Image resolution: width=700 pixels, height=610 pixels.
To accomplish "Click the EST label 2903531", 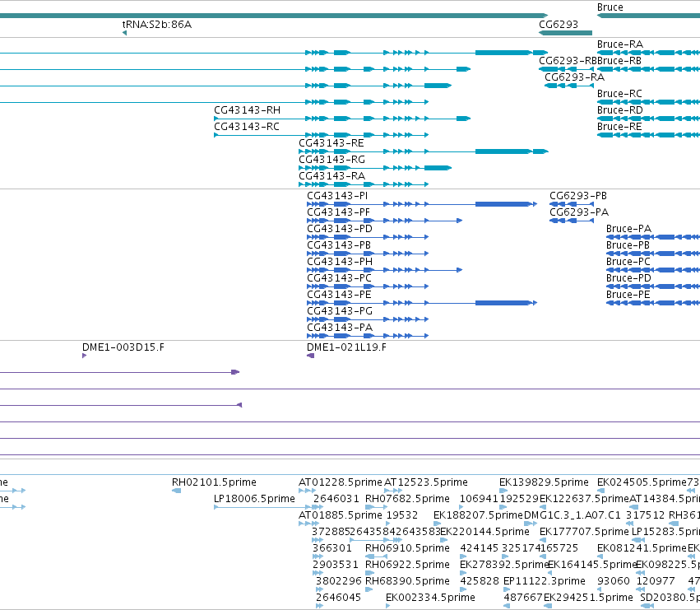I will pos(336,566).
